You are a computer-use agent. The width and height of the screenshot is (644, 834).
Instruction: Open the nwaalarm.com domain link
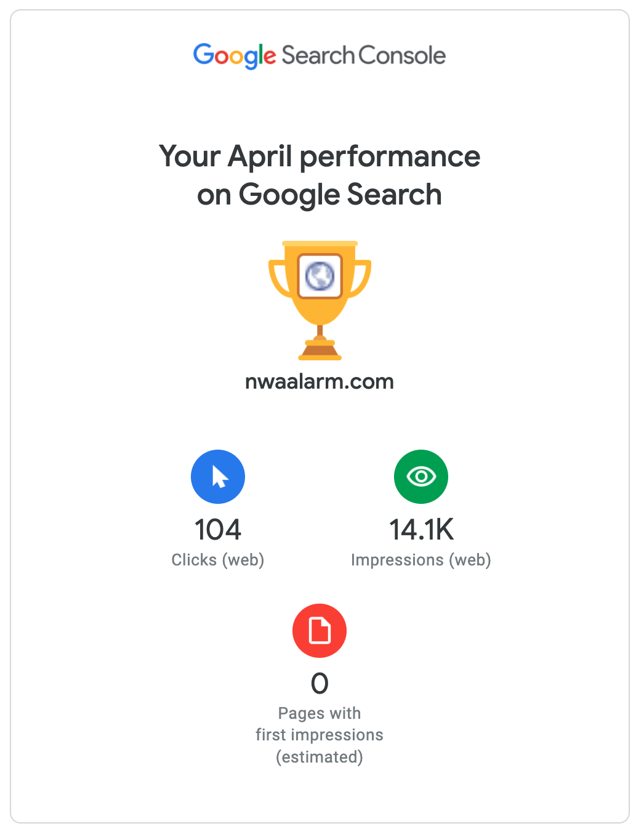[x=320, y=381]
